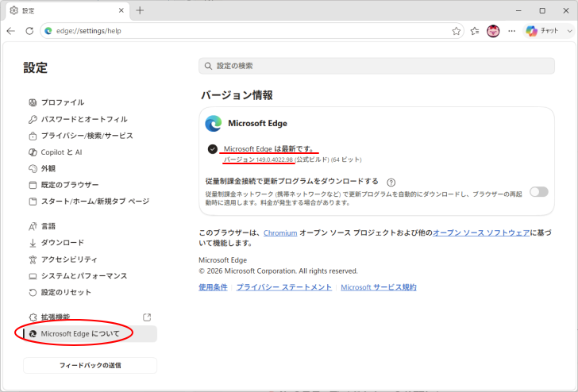Click the up-to-date checkmark icon
Viewport: 578px width, 392px height.
pyautogui.click(x=212, y=149)
